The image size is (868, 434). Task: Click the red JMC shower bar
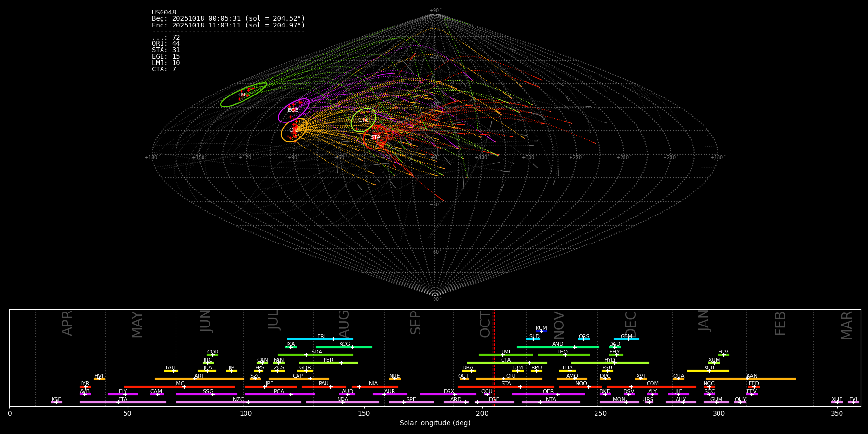[x=180, y=387]
